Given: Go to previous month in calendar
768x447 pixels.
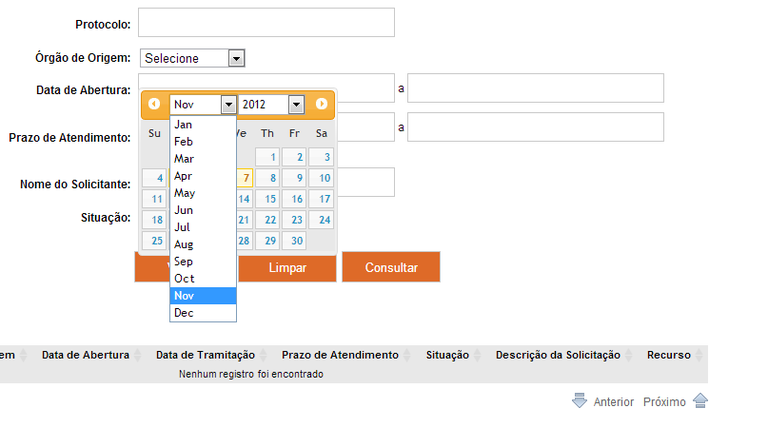Looking at the screenshot, I should tap(154, 104).
